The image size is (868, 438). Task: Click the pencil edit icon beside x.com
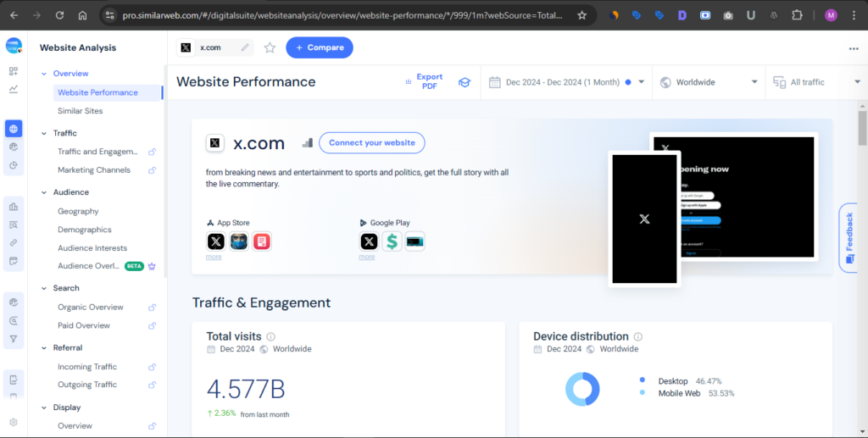pos(245,47)
